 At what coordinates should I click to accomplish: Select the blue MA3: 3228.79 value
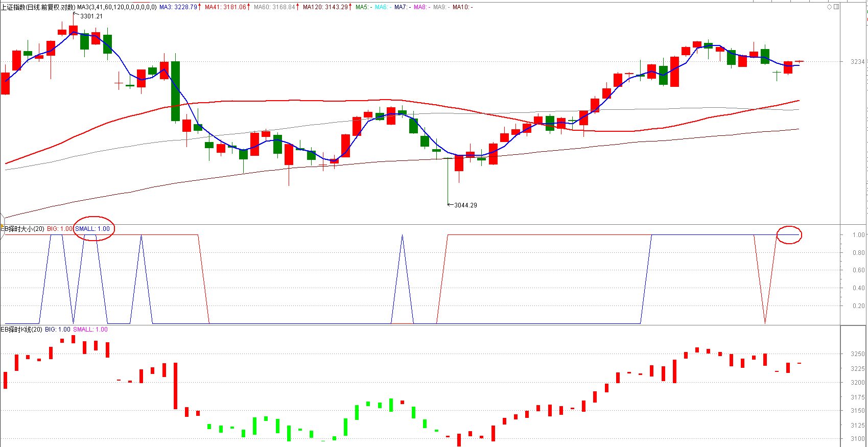click(178, 7)
